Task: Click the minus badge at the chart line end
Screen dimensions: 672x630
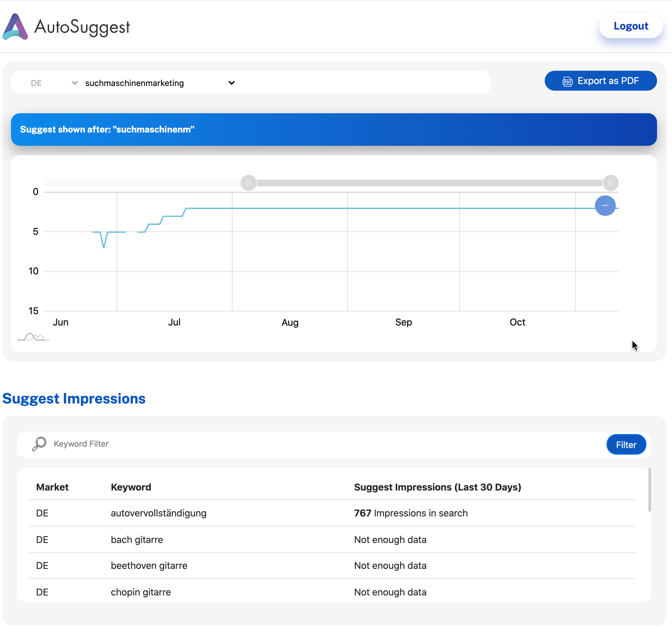Action: point(606,205)
